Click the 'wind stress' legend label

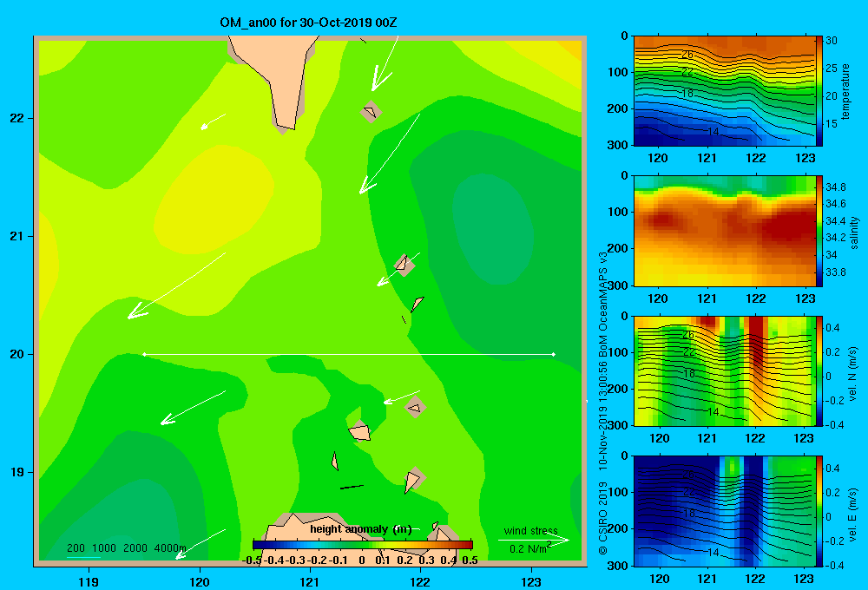coord(531,531)
